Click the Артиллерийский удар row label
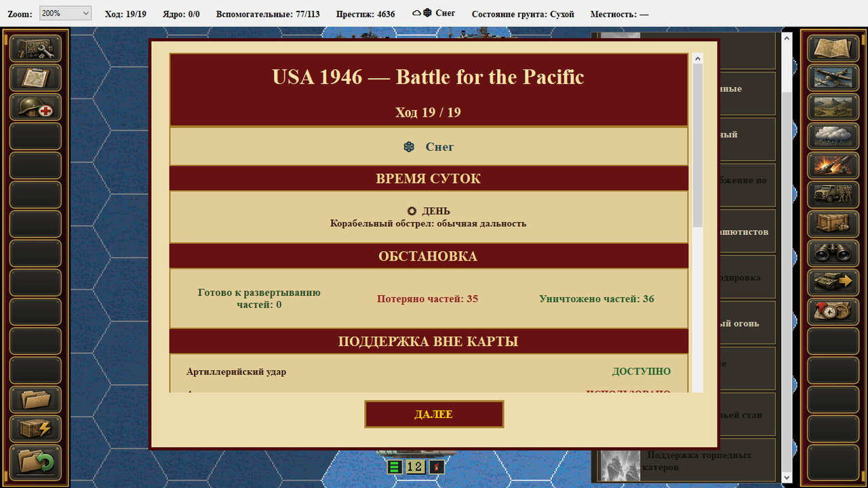Screen dimensions: 868x488 coord(237,372)
